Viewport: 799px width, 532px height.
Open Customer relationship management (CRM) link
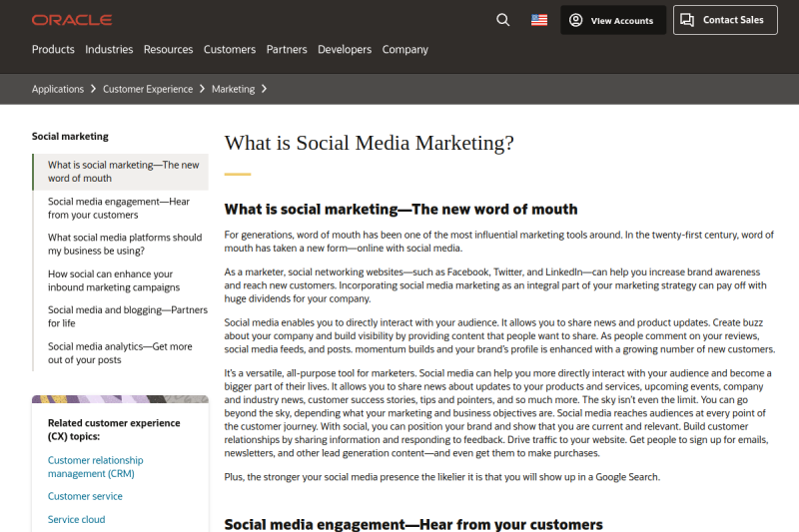click(x=95, y=467)
